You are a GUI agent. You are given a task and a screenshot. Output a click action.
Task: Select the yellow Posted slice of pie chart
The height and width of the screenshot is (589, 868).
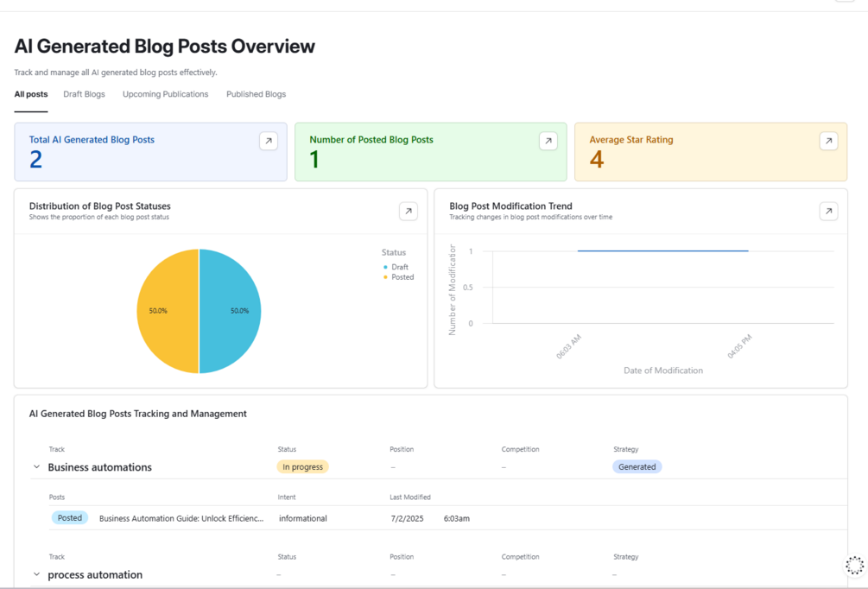pos(168,311)
